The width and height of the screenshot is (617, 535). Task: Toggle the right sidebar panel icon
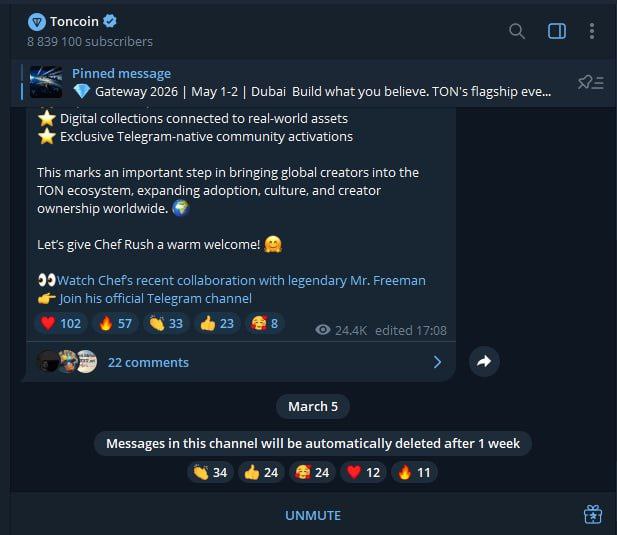coord(557,31)
